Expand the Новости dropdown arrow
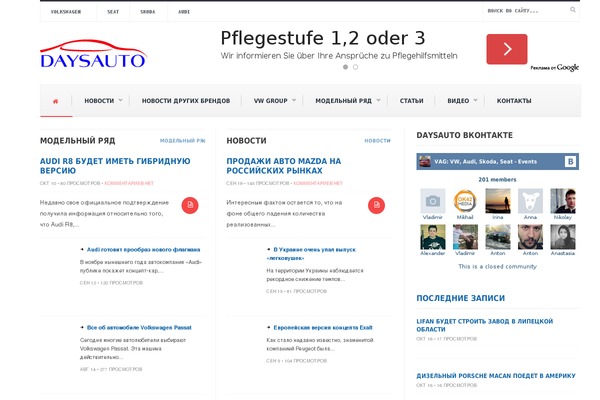This screenshot has width=600, height=400. coord(120,100)
